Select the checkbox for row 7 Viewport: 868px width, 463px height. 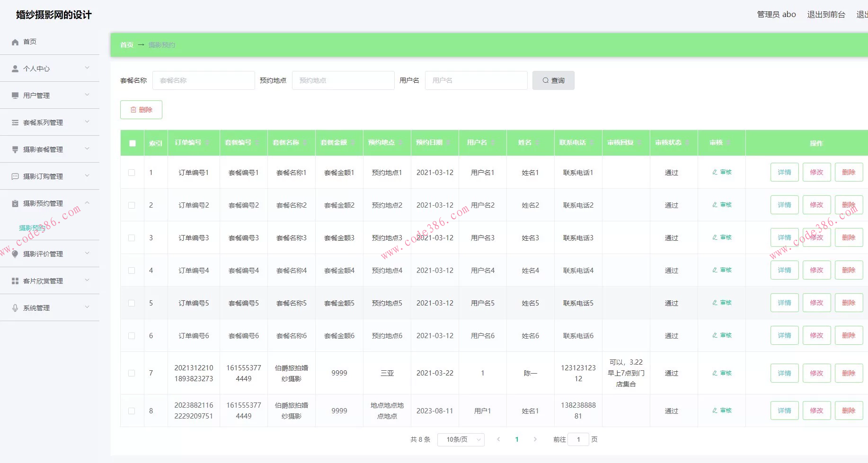coord(132,373)
